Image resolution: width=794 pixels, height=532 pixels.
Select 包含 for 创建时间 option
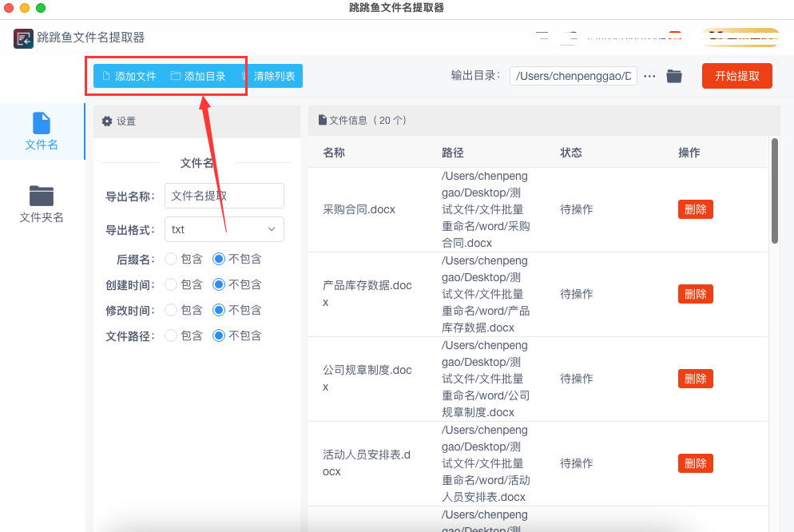pyautogui.click(x=171, y=284)
